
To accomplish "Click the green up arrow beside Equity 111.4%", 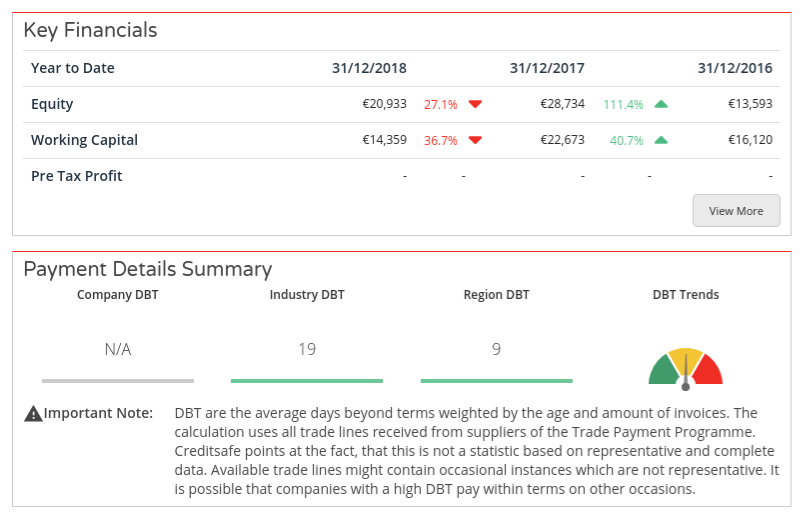I will [x=661, y=104].
